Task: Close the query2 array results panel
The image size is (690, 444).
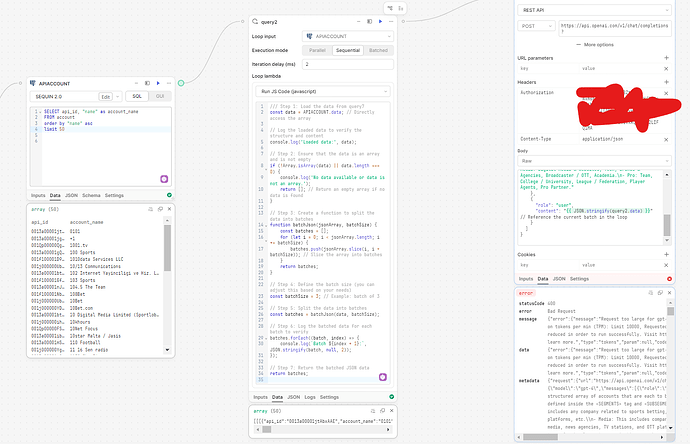Action: pyautogui.click(x=392, y=411)
